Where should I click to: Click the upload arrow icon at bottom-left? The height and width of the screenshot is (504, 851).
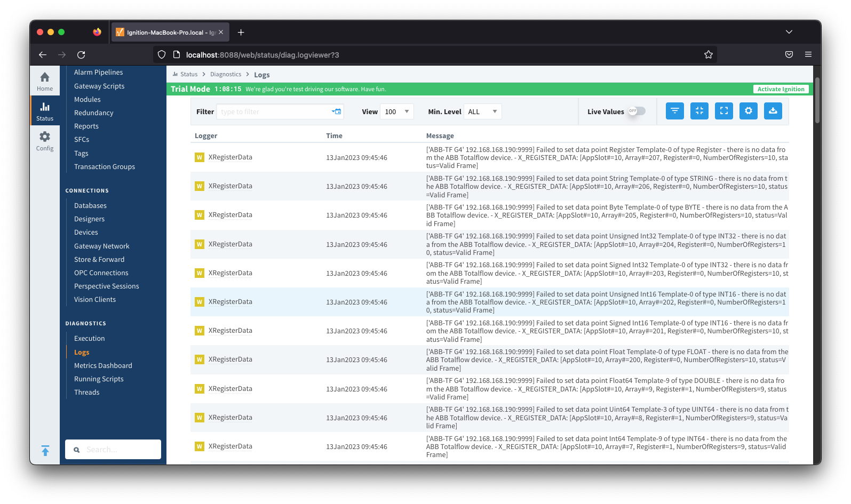click(x=45, y=451)
